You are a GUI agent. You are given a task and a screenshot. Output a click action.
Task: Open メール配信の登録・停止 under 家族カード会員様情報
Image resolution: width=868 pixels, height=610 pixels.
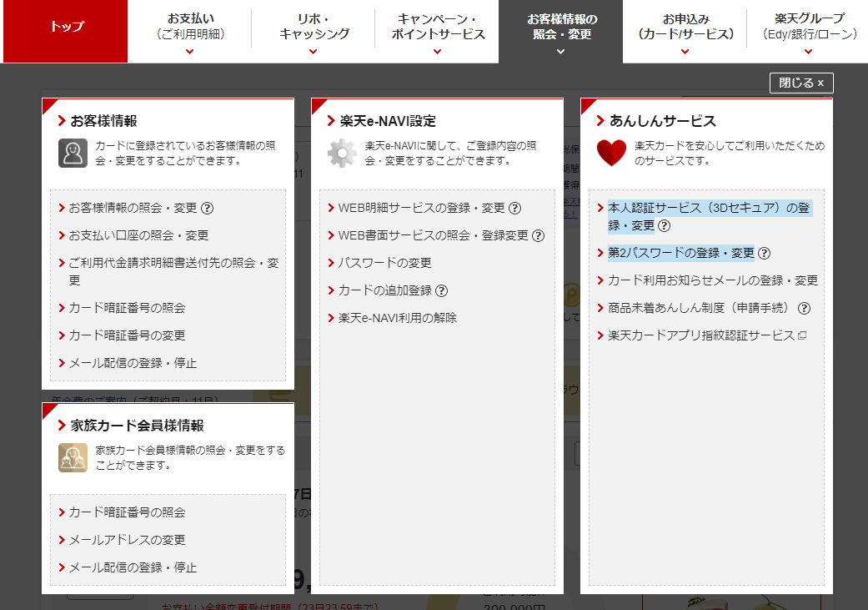[x=133, y=568]
